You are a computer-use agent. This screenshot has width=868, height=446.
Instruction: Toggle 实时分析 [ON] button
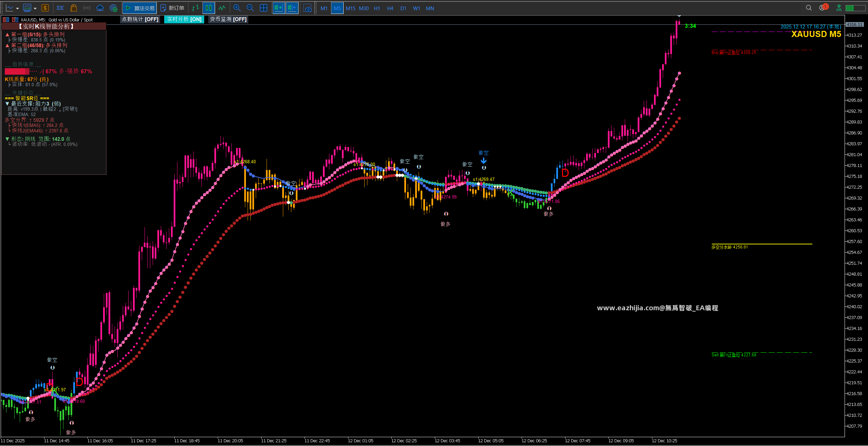click(184, 19)
